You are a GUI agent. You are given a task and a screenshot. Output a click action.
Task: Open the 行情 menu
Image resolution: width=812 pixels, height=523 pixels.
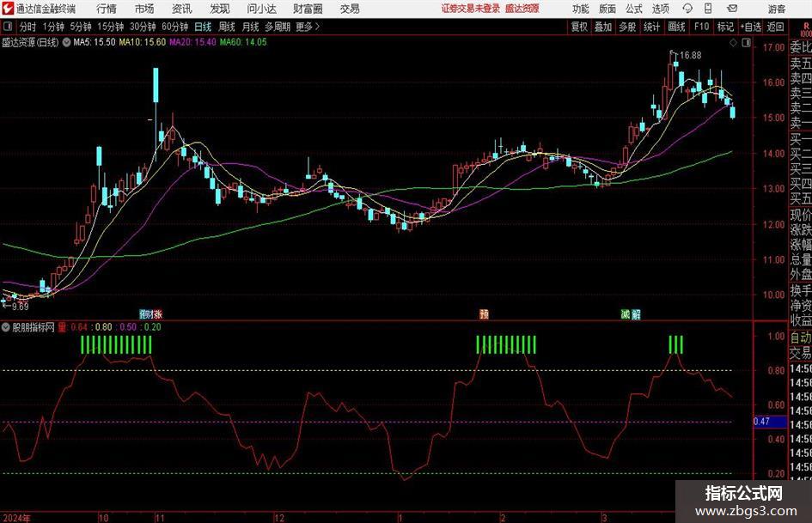pos(107,9)
